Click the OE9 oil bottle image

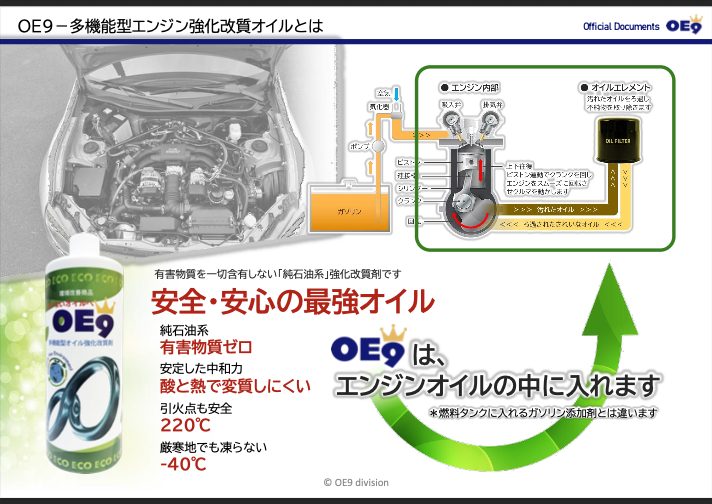[84, 356]
